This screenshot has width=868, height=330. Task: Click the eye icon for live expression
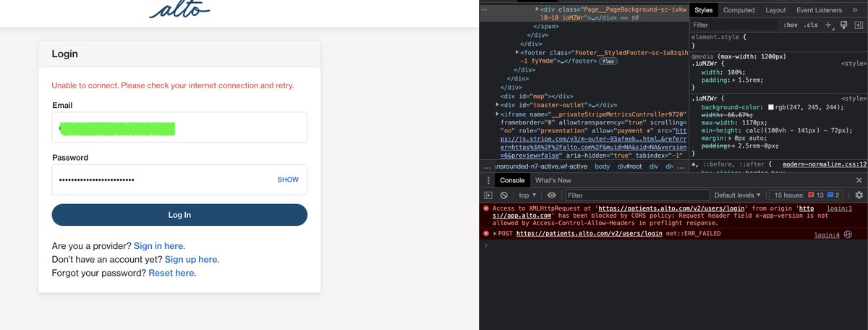point(552,195)
